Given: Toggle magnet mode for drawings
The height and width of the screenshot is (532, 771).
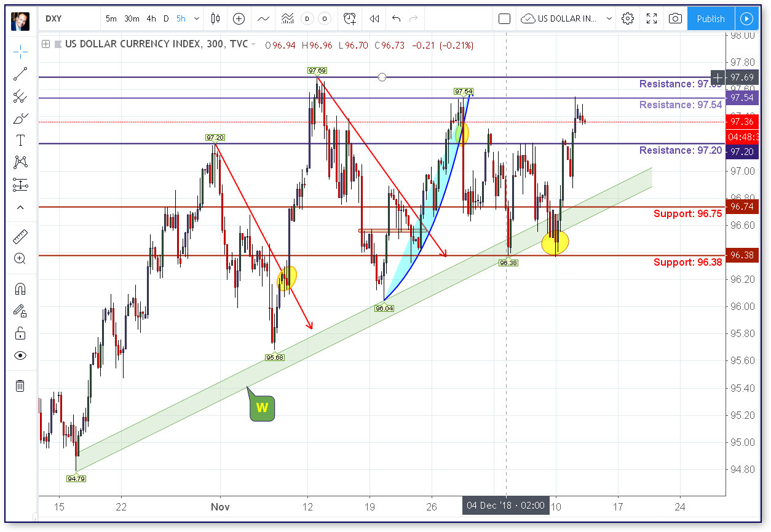Looking at the screenshot, I should point(20,288).
